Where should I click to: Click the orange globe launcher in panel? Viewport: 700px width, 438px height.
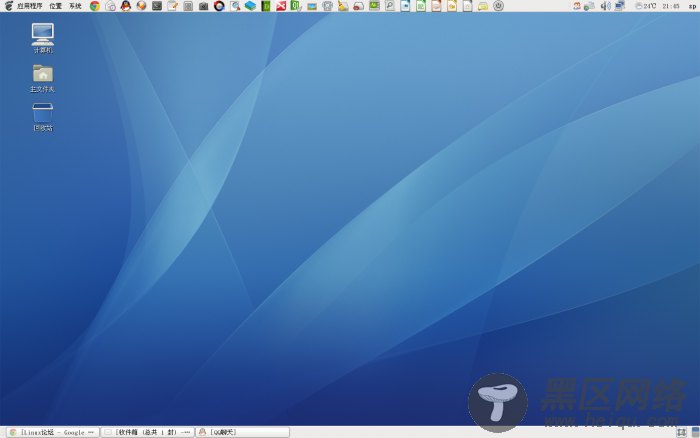tap(142, 6)
